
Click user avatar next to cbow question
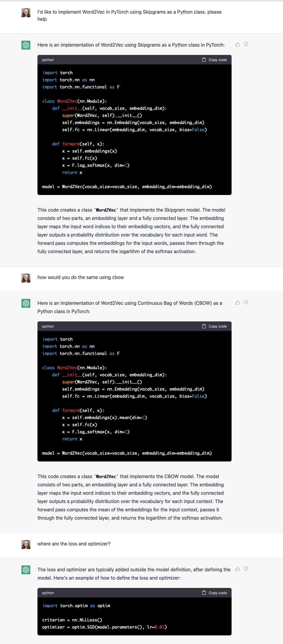click(26, 278)
